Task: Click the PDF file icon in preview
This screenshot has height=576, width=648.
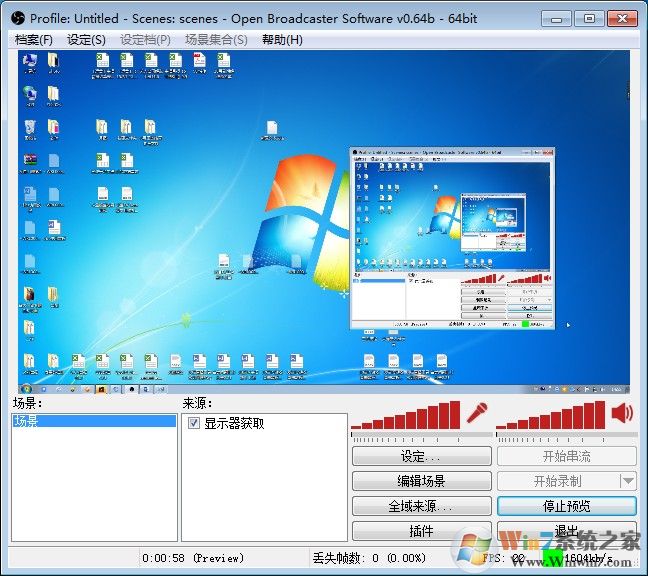Action: pyautogui.click(x=200, y=63)
